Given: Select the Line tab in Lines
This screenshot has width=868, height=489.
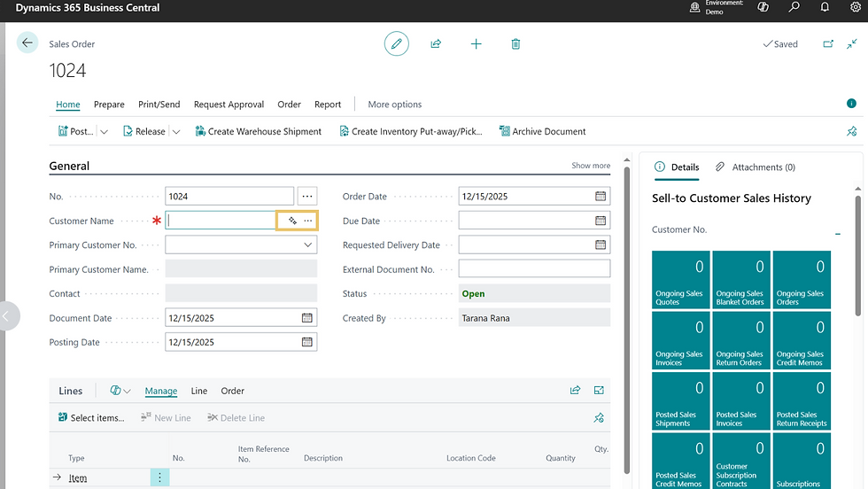Looking at the screenshot, I should point(198,391).
